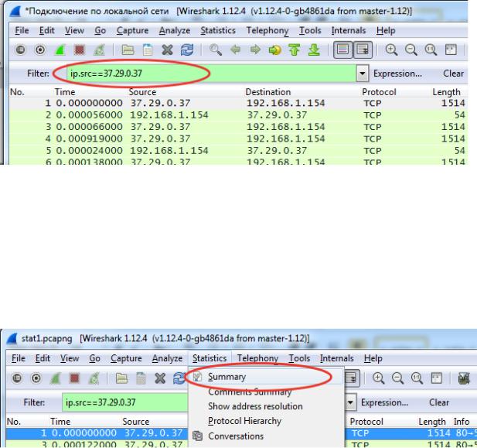Viewport: 477px width, 448px height.
Task: Open the filter dropdown in stat1.pcapng window
Action: point(350,402)
